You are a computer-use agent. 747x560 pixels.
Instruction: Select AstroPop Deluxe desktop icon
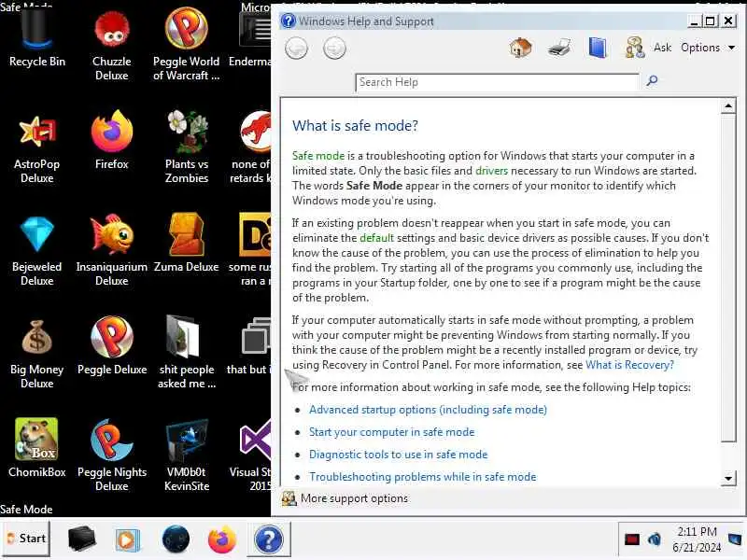tap(36, 148)
